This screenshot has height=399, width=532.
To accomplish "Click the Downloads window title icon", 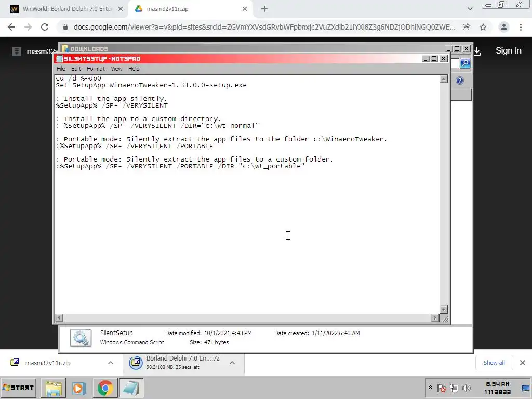I will click(x=65, y=48).
